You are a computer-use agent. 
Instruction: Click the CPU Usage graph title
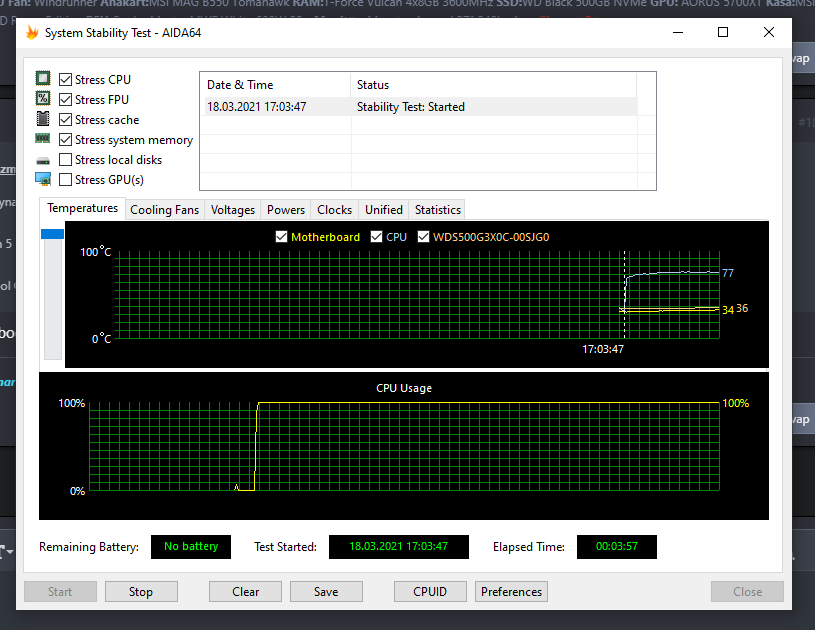click(404, 388)
